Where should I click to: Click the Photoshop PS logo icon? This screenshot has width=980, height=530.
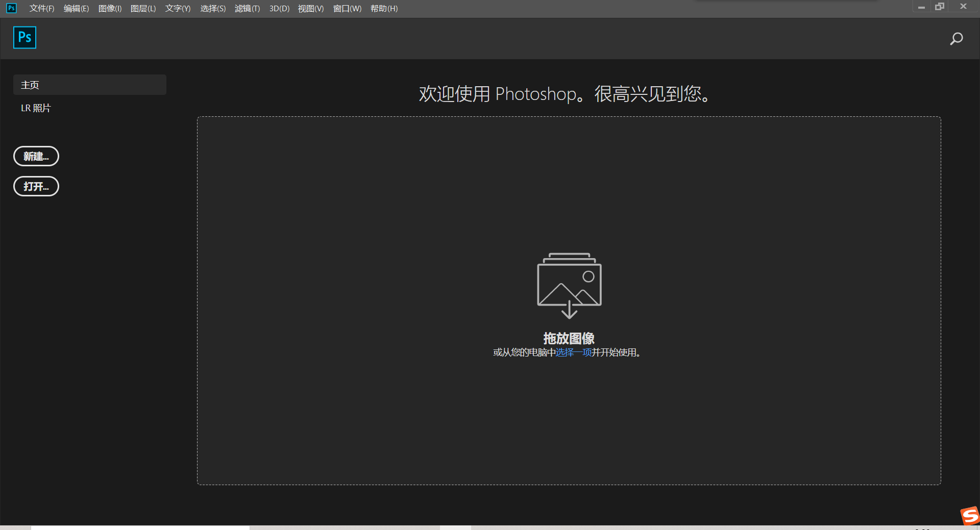tap(24, 37)
